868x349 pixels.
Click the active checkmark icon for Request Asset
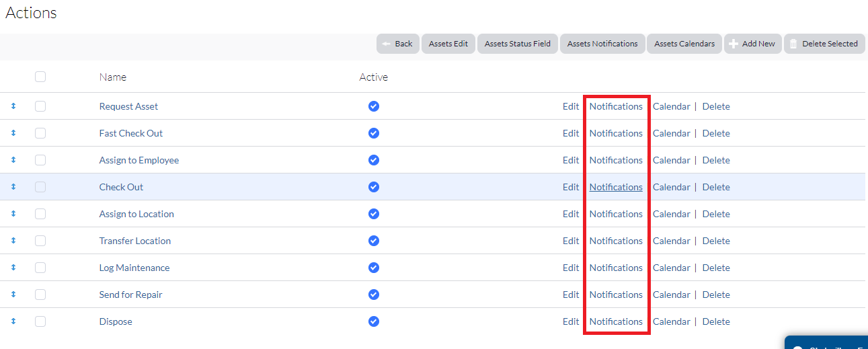[374, 106]
